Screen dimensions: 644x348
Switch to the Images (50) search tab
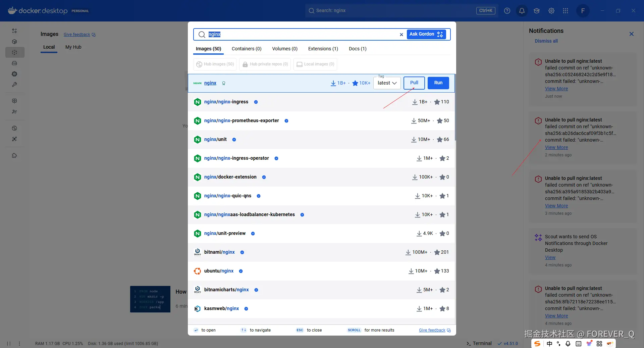pos(209,49)
